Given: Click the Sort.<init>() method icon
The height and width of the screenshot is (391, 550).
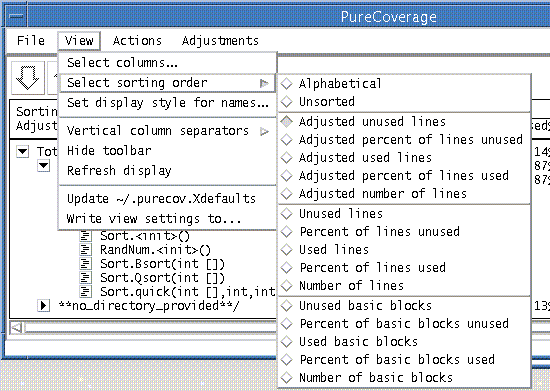Looking at the screenshot, I should [85, 236].
